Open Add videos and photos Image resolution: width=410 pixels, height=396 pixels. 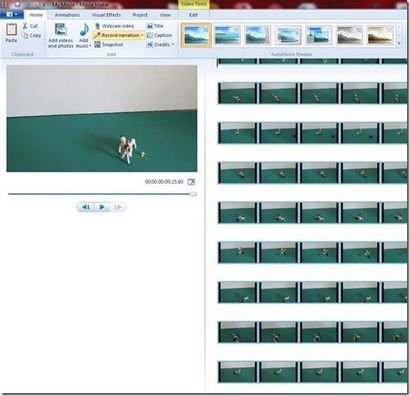click(61, 35)
